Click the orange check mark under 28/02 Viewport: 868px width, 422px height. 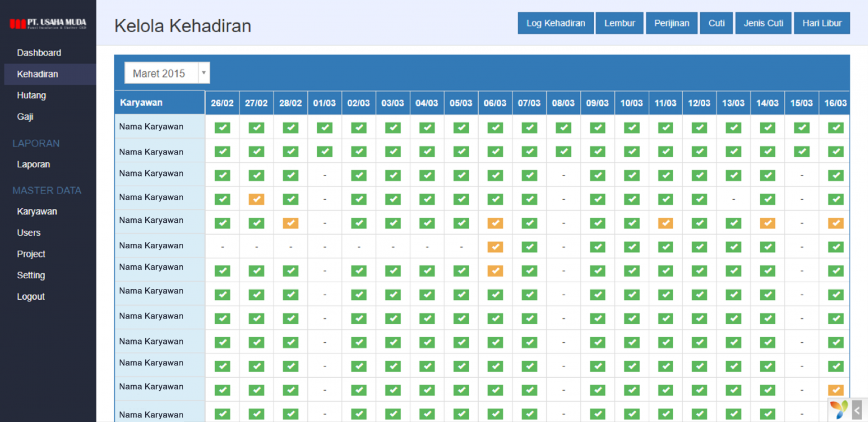coord(290,223)
